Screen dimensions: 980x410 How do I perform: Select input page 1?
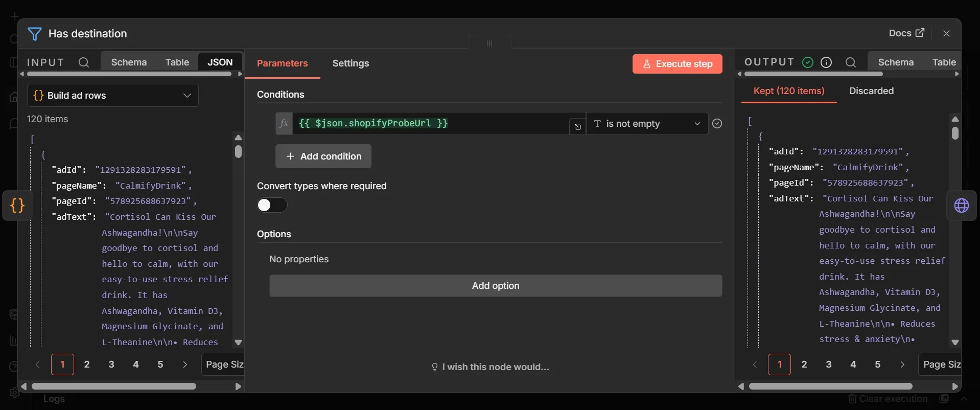[x=62, y=365]
